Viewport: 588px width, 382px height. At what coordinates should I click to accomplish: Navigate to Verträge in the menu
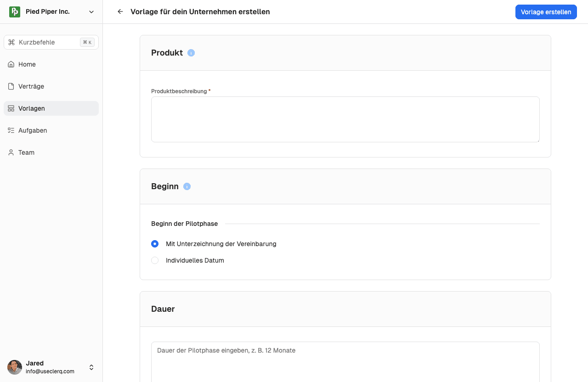[31, 86]
